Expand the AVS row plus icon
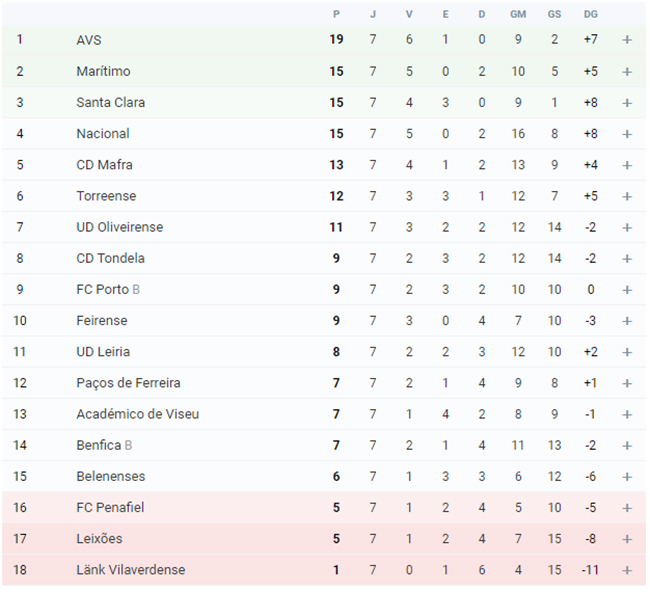The image size is (650, 592). (627, 40)
